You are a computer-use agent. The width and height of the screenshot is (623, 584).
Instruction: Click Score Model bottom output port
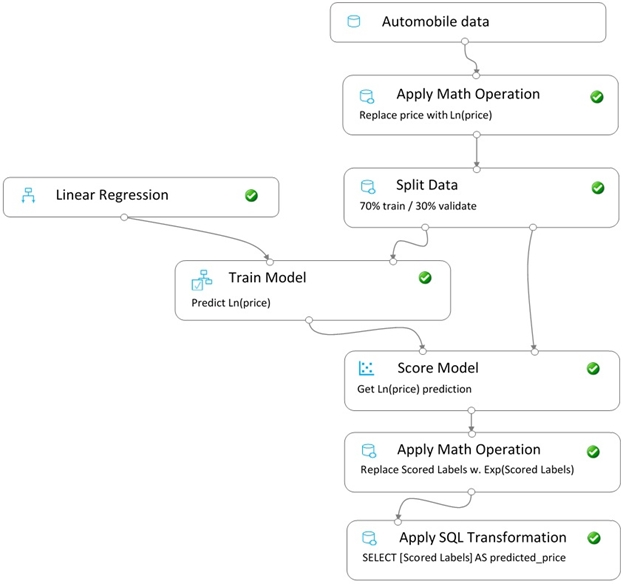471,410
